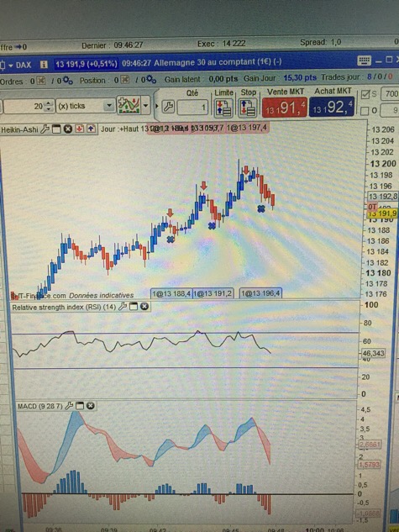Maximize the MACD indicator panel

pyautogui.click(x=79, y=406)
